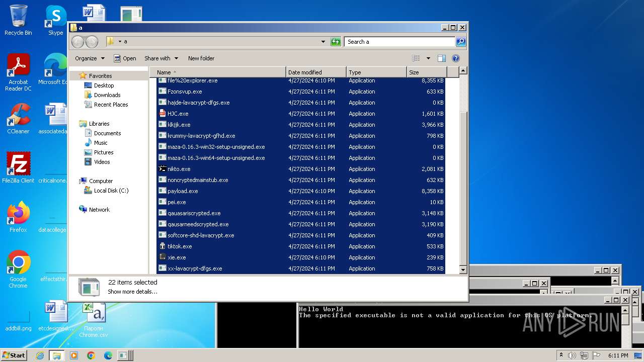Open Chrome from the taskbar
644x362 pixels.
[x=91, y=355]
